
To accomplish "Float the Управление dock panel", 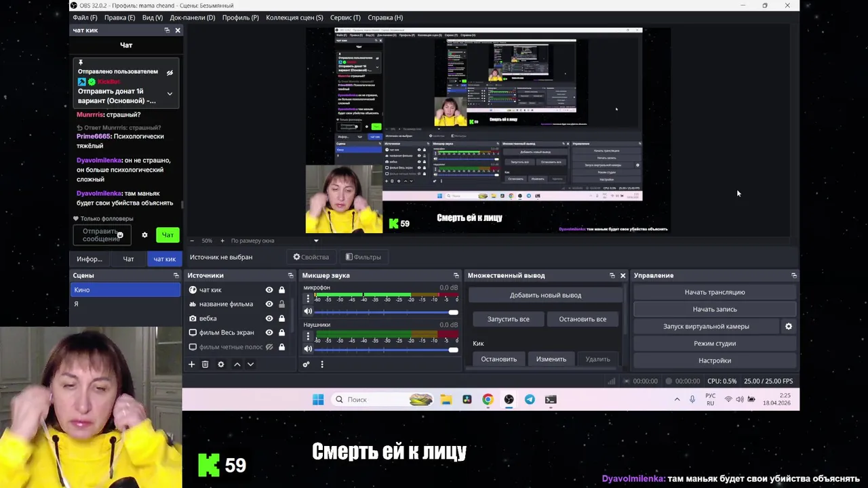I will 793,276.
